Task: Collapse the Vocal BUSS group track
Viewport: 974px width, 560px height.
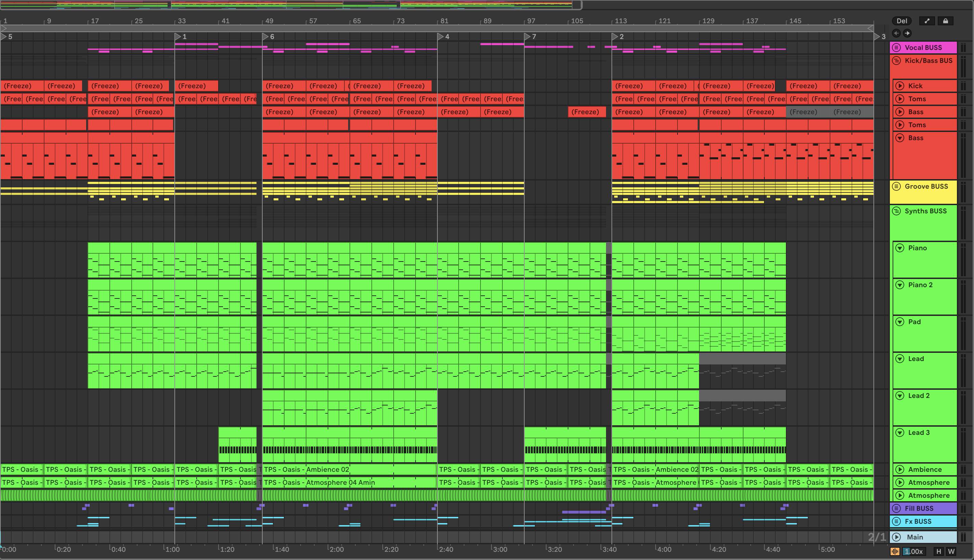Action: click(896, 47)
